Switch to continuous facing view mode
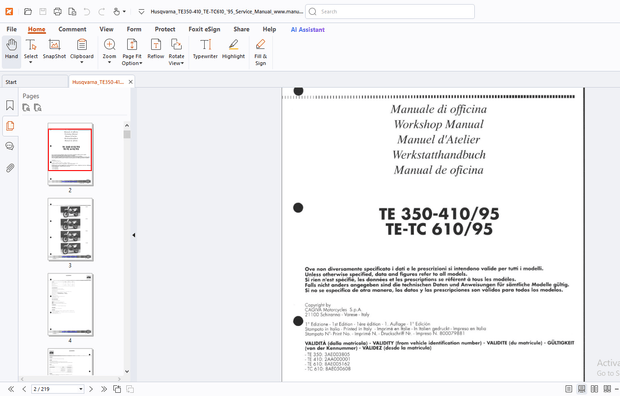The image size is (620, 396). tap(607, 389)
